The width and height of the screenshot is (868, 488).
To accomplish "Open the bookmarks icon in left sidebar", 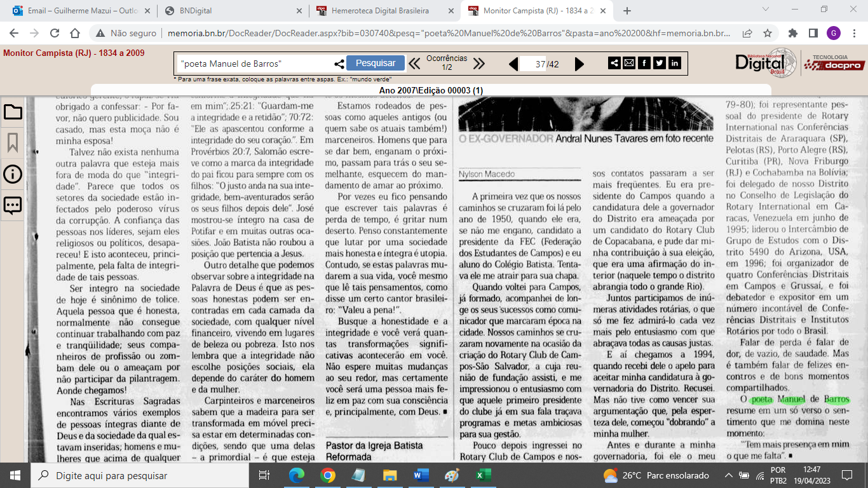I will [x=13, y=143].
